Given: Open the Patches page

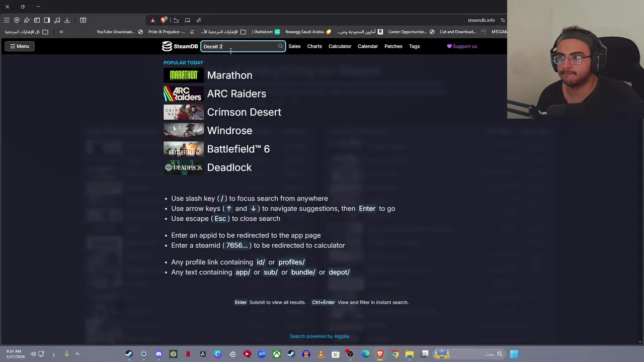Looking at the screenshot, I should (x=393, y=46).
